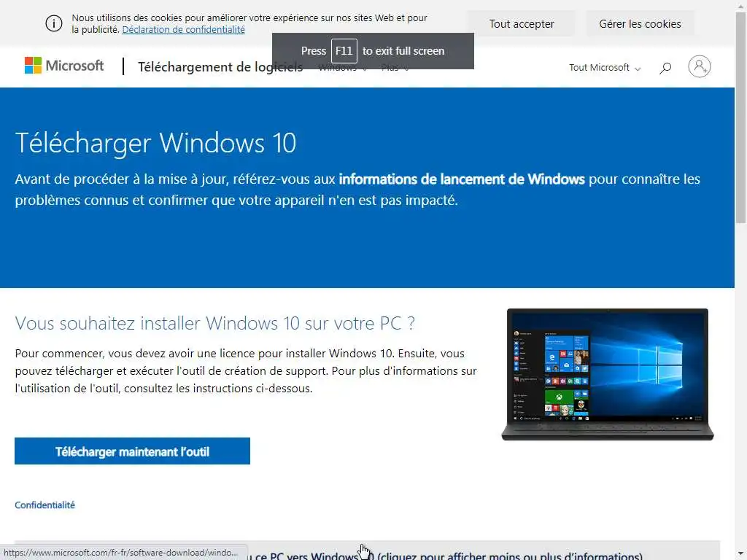
Task: Open the search magnifier icon
Action: [665, 68]
